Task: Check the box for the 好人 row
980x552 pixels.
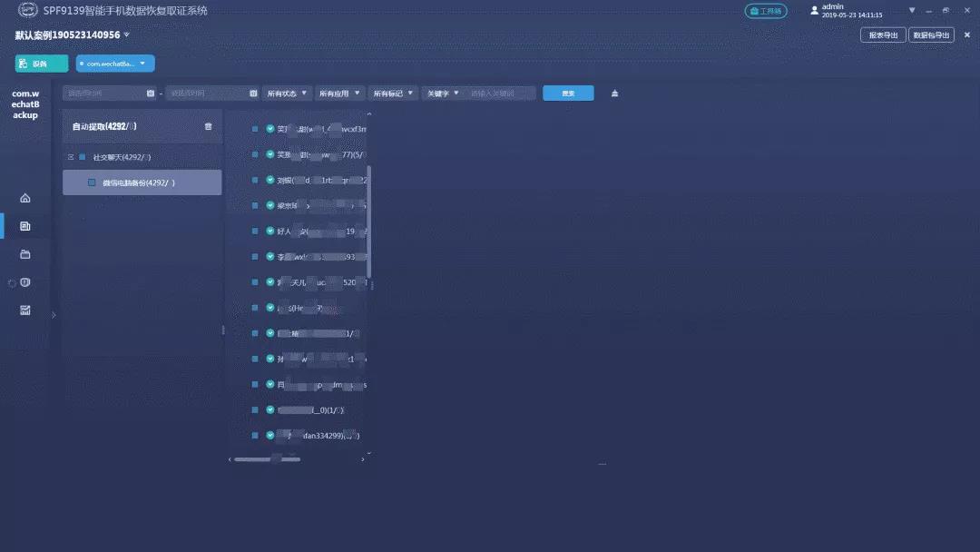Action: pos(255,231)
